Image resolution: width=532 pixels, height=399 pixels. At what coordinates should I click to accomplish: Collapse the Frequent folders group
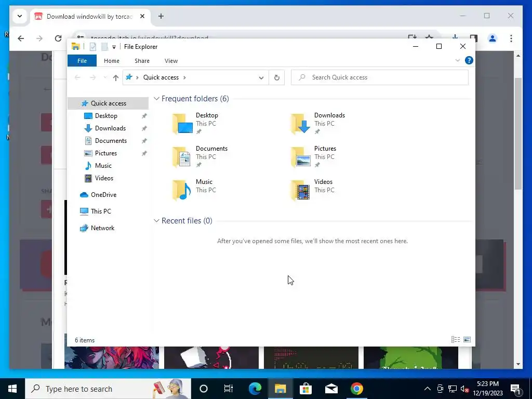point(156,99)
